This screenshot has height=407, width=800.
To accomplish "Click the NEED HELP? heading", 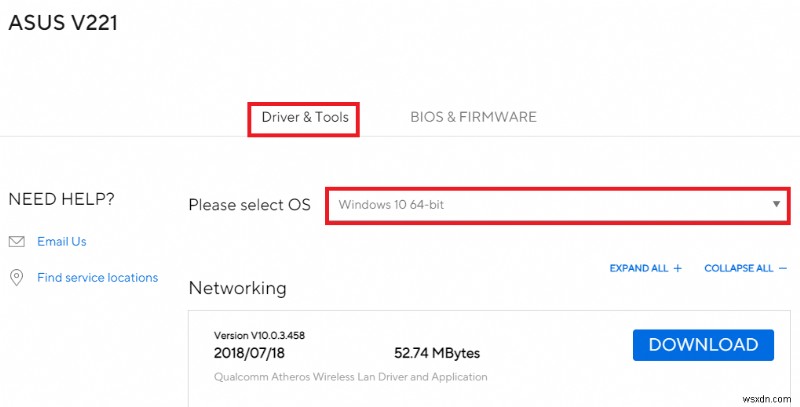I will (x=61, y=199).
